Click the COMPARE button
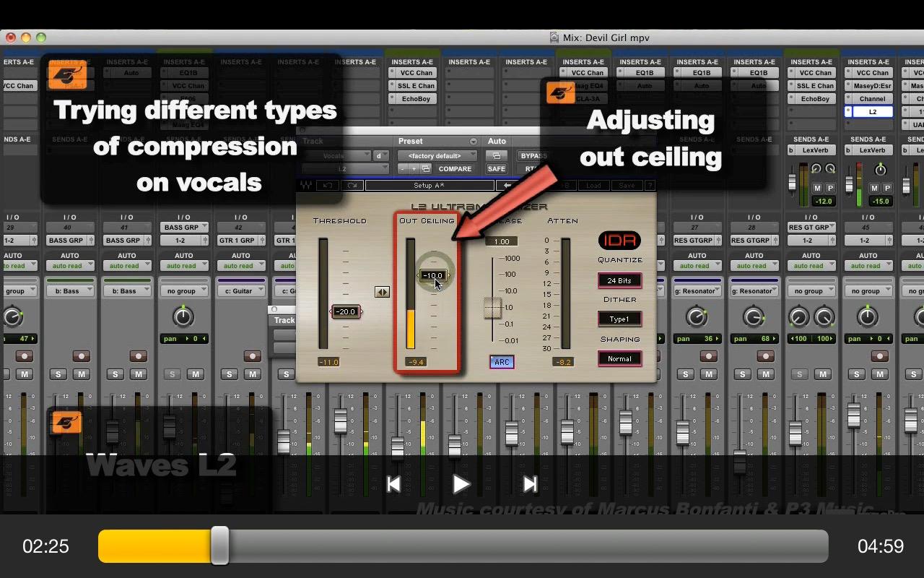Image resolution: width=924 pixels, height=578 pixels. 455,169
